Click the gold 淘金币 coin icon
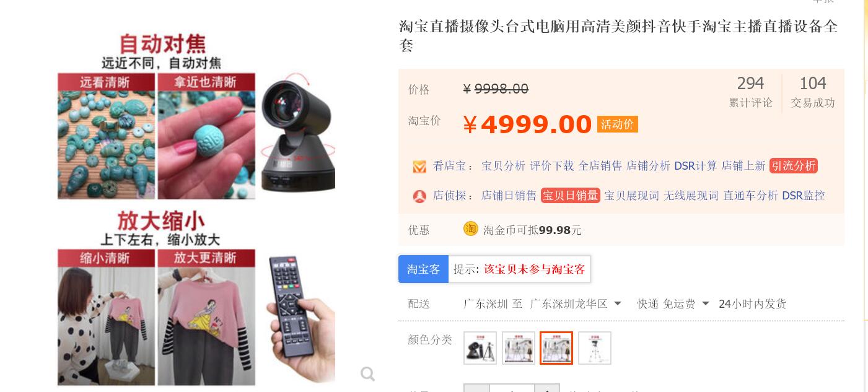 471,229
